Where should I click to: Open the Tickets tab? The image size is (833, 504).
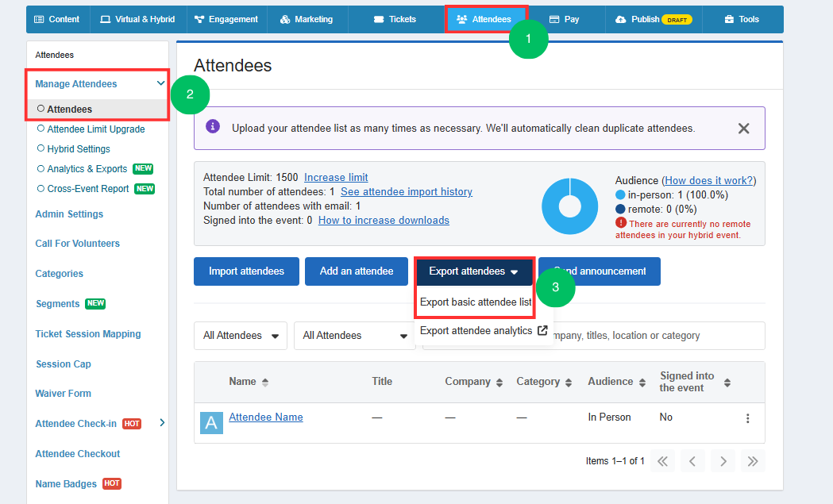395,19
